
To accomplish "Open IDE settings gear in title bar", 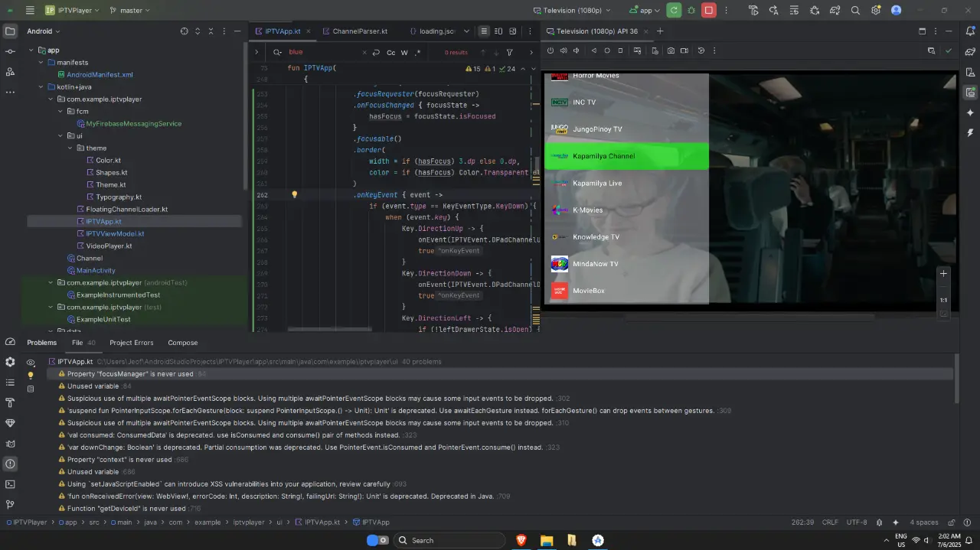I will 876,11.
